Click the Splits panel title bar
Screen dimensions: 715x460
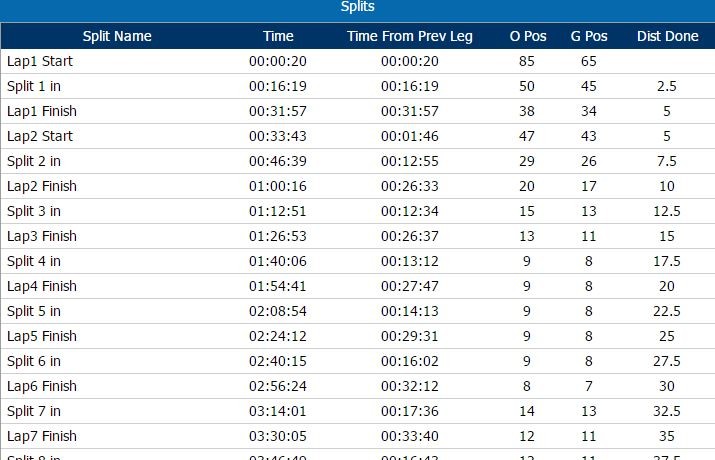pyautogui.click(x=358, y=9)
